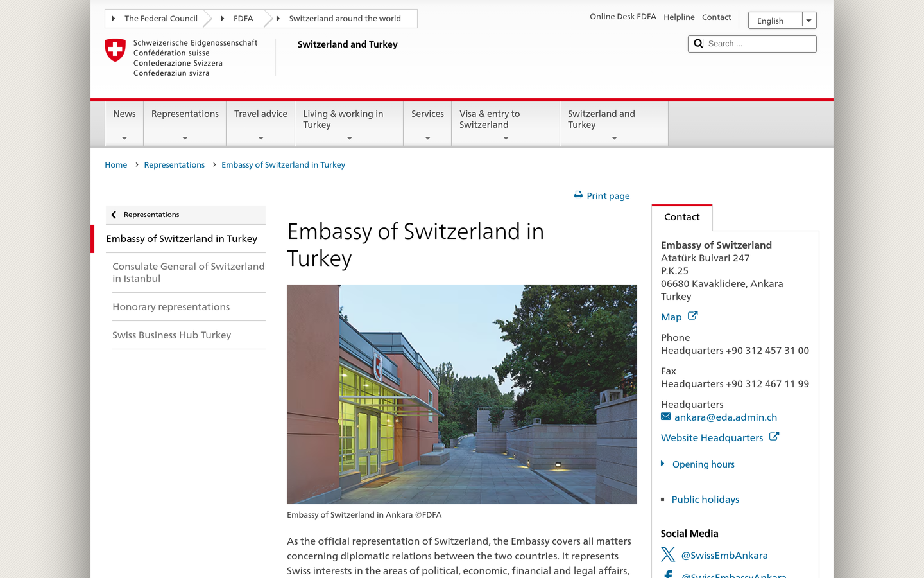Go to Swiss Business Hub Turkey
This screenshot has width=924, height=578.
[172, 335]
